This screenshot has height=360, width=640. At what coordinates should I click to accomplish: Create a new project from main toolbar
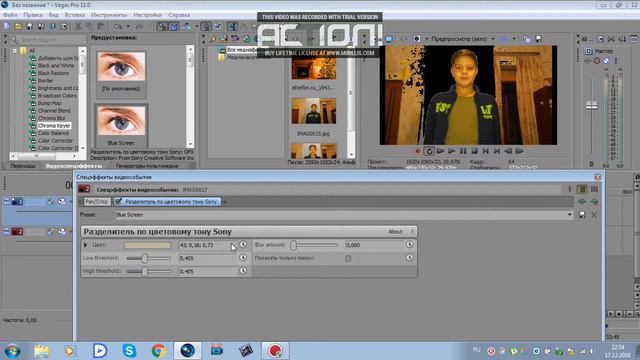tap(7, 27)
